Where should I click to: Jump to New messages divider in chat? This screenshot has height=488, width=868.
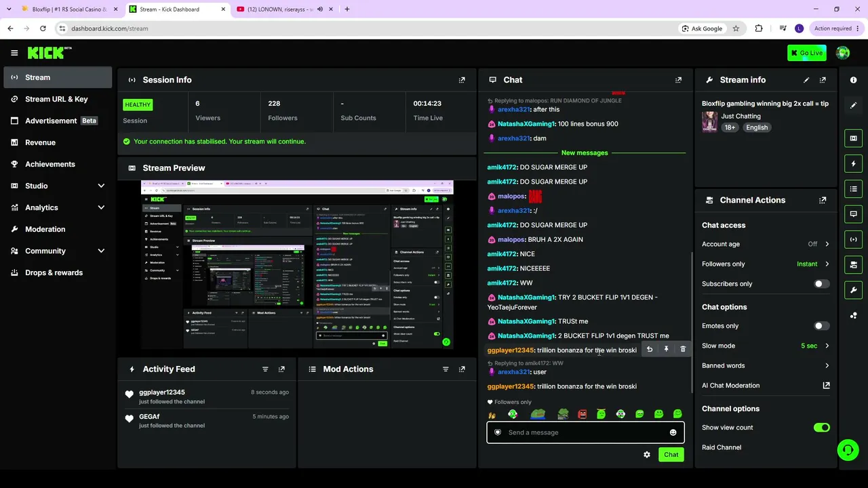coord(585,152)
